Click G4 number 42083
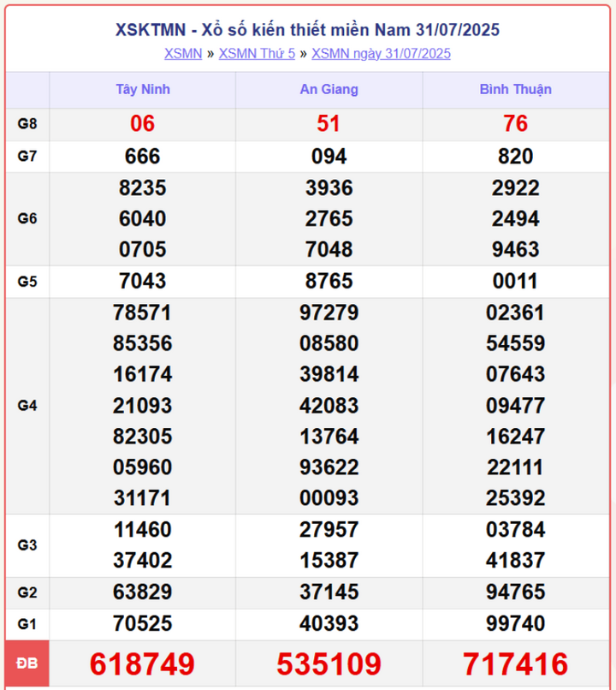616x690 pixels. tap(329, 406)
